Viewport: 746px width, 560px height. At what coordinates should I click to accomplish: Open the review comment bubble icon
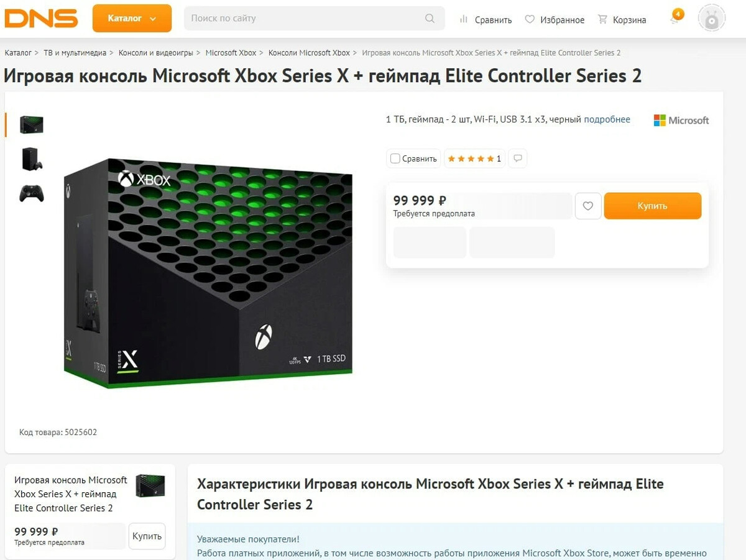(517, 158)
